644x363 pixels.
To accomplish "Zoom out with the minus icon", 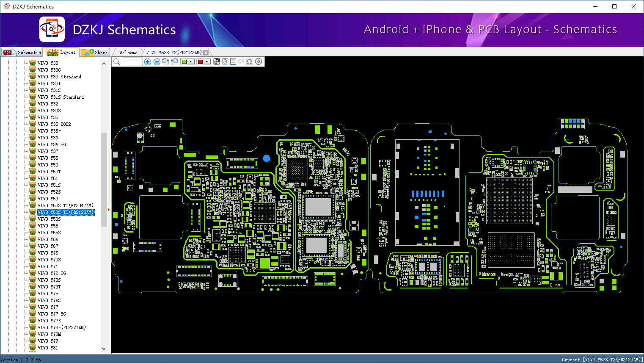I will click(157, 62).
